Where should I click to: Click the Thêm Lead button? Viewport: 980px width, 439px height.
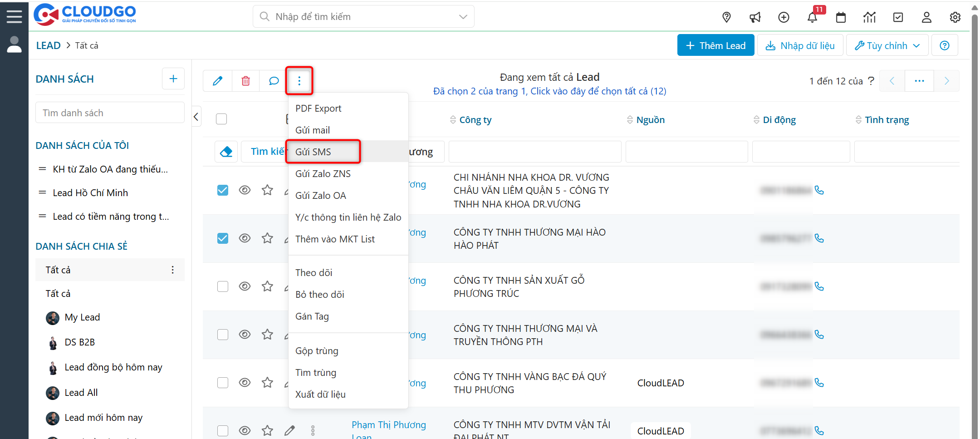tap(715, 45)
